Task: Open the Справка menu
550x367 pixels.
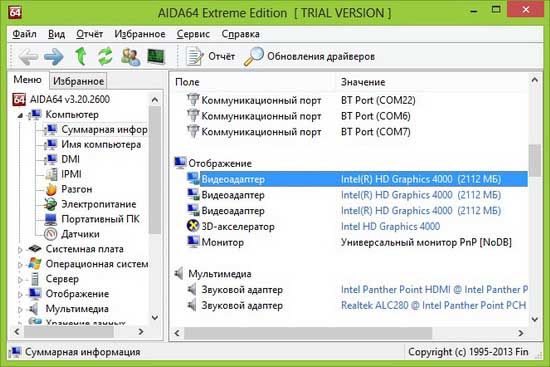Action: 241,34
